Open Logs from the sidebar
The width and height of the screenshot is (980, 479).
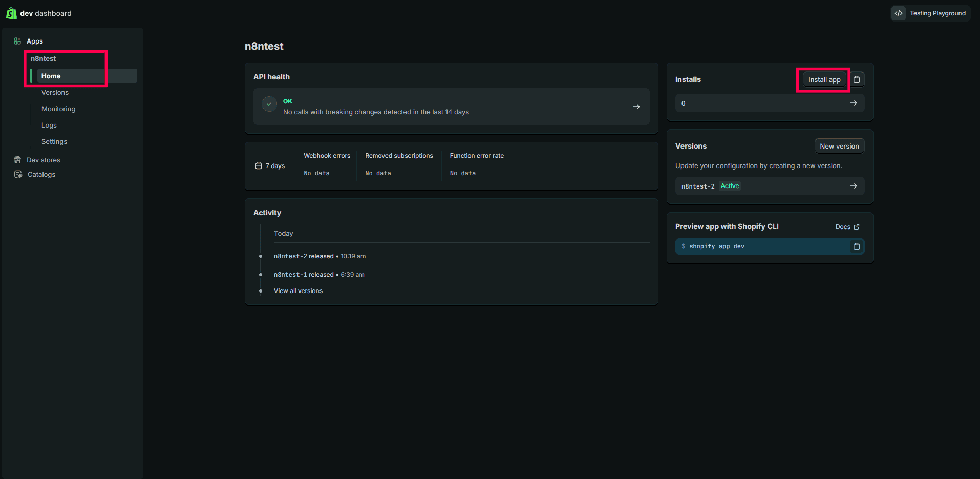pyautogui.click(x=49, y=125)
